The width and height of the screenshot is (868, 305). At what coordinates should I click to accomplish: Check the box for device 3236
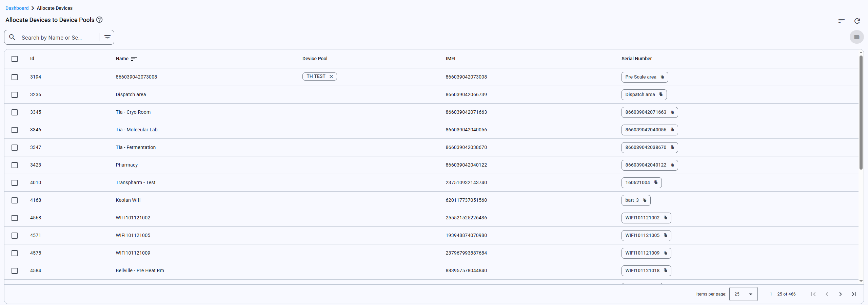(x=15, y=95)
